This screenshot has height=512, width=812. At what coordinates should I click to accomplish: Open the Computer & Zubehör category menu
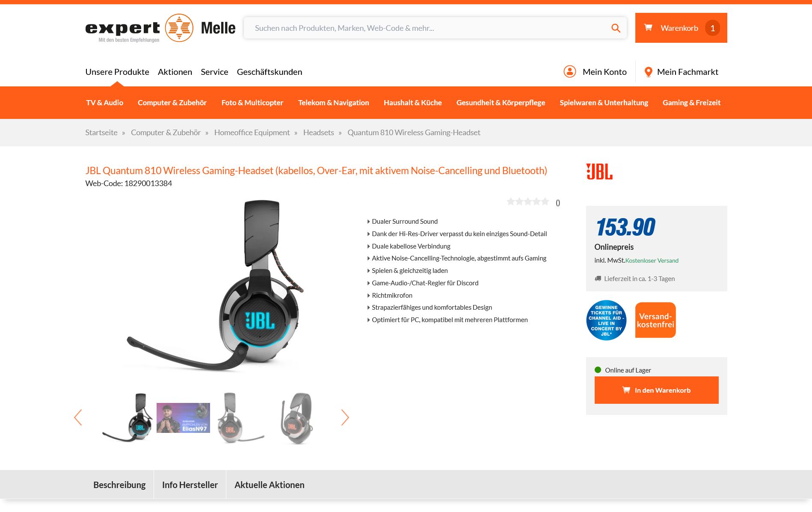[172, 103]
